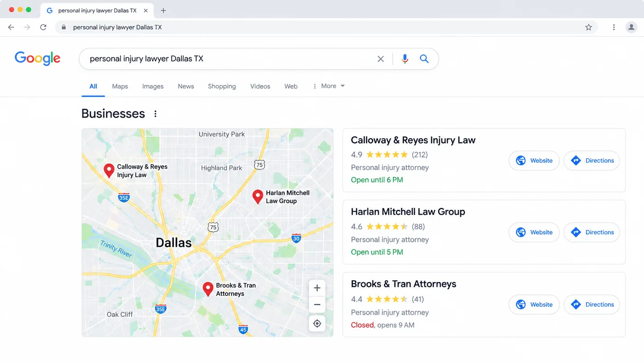Screen dimensions: 644x362
Task: Click the I-35E shield near Oak Cliff
Action: click(160, 309)
